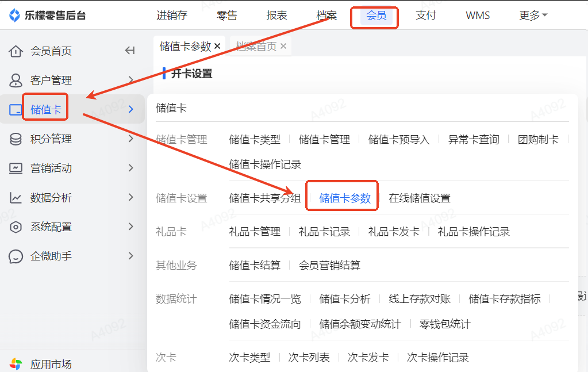Image resolution: width=588 pixels, height=372 pixels.
Task: Click the 积分管理 coins icon
Action: coord(16,139)
